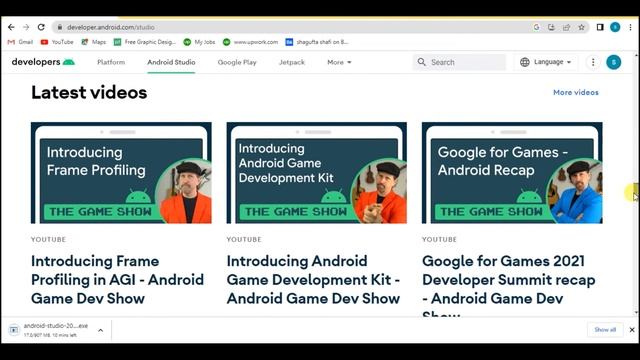
Task: Click the search magnifier icon
Action: (422, 62)
